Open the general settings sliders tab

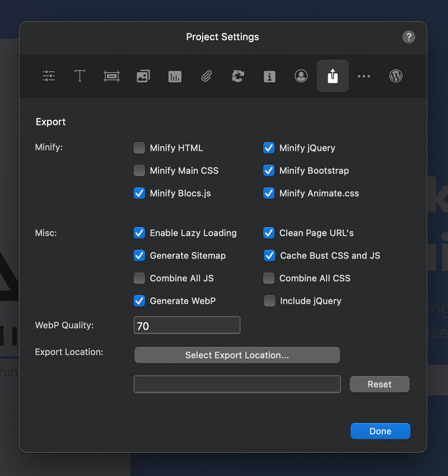[49, 76]
